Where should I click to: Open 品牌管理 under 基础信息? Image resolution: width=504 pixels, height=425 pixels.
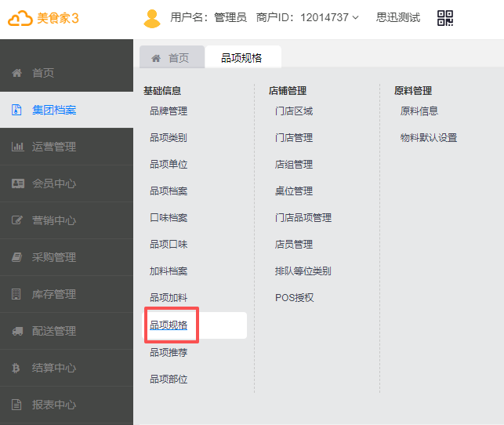coord(169,111)
